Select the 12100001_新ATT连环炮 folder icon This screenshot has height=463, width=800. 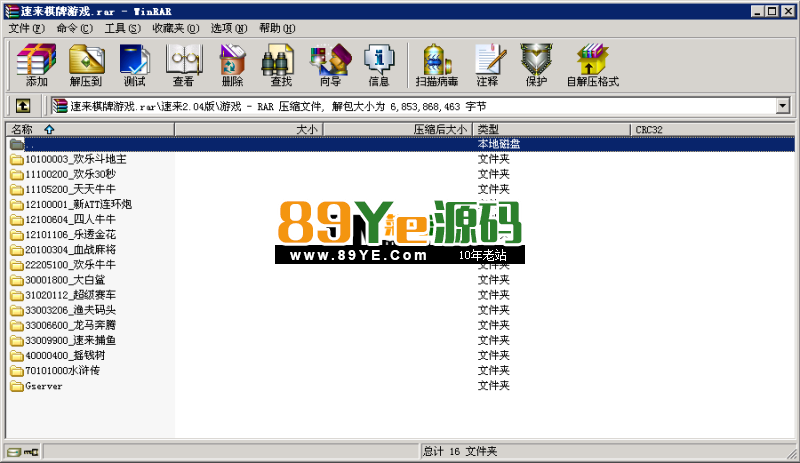click(17, 205)
